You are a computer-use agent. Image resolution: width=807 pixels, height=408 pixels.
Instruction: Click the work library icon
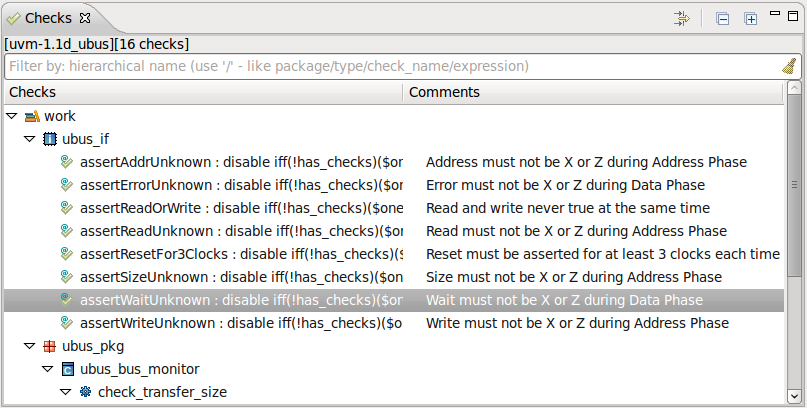(31, 116)
